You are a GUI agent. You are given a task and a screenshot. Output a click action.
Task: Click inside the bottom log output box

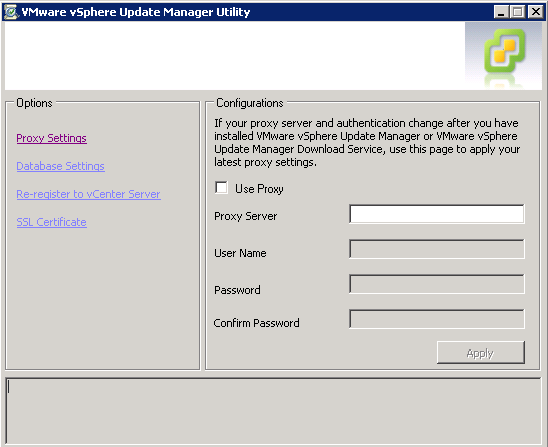[273, 411]
